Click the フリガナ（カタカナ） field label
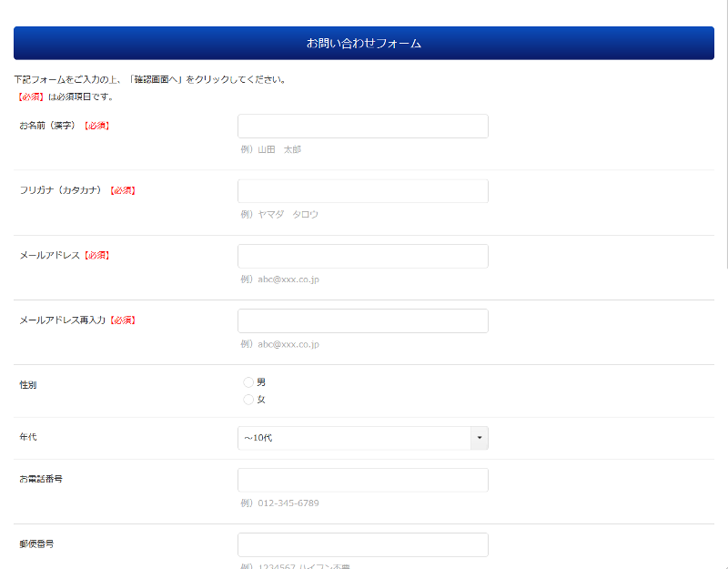728x569 pixels. pos(60,191)
